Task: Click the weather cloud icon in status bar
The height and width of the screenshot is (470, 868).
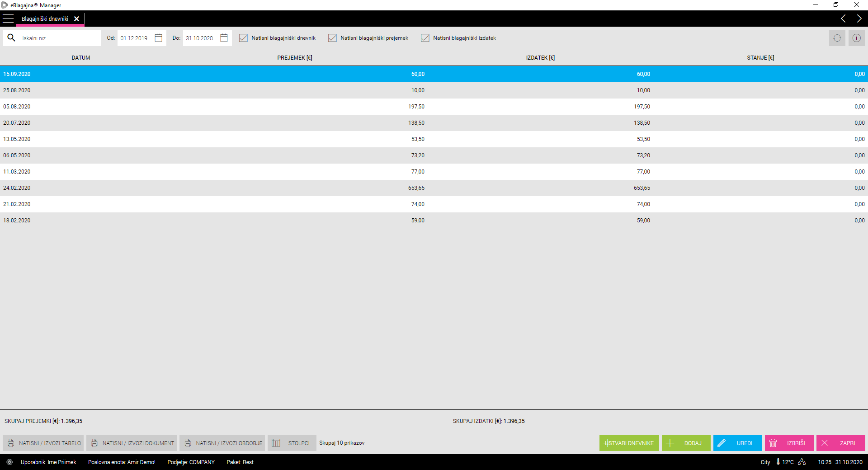Action: click(802, 462)
